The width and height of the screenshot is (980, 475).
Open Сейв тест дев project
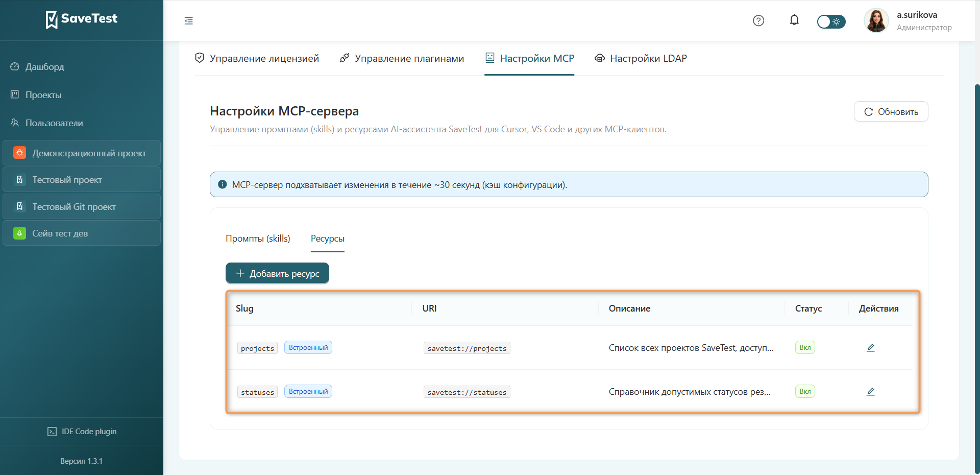coord(82,233)
